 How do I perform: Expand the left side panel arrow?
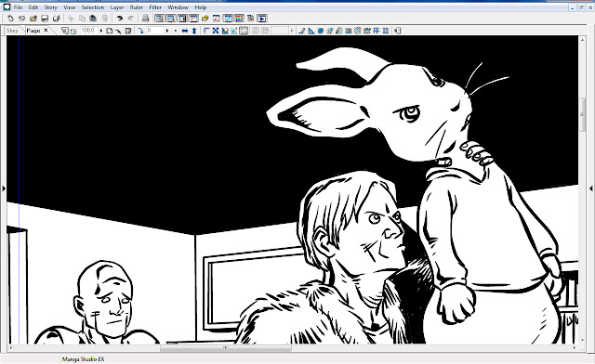[x=4, y=188]
